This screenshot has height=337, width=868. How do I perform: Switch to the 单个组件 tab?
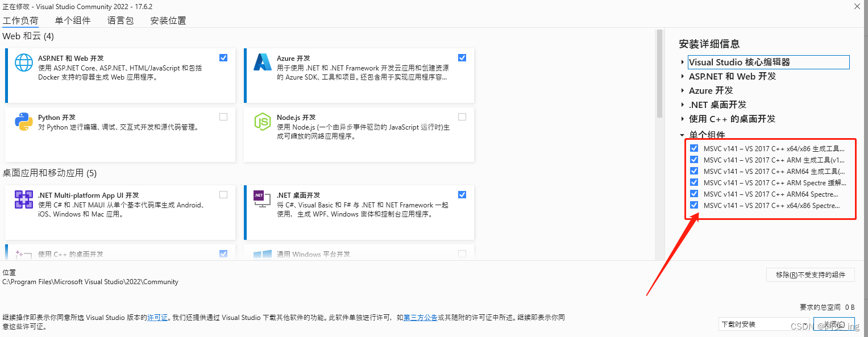72,20
